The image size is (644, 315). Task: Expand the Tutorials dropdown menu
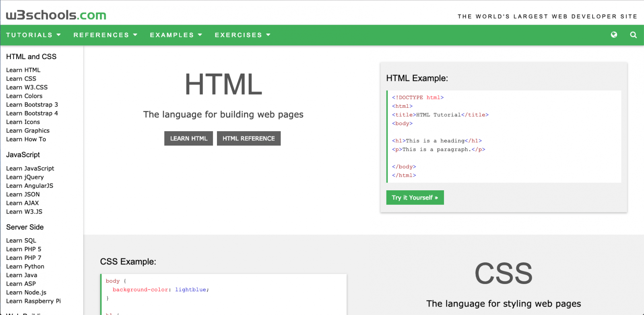click(33, 35)
